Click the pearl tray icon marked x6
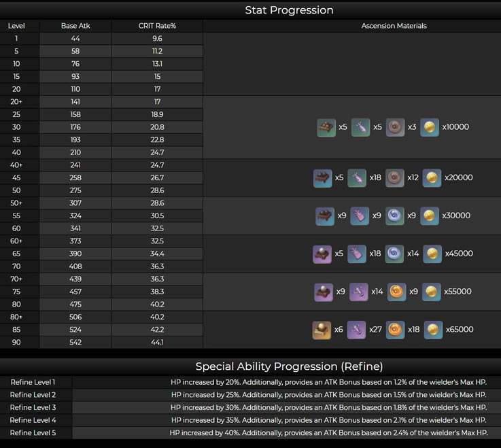 pos(322,330)
